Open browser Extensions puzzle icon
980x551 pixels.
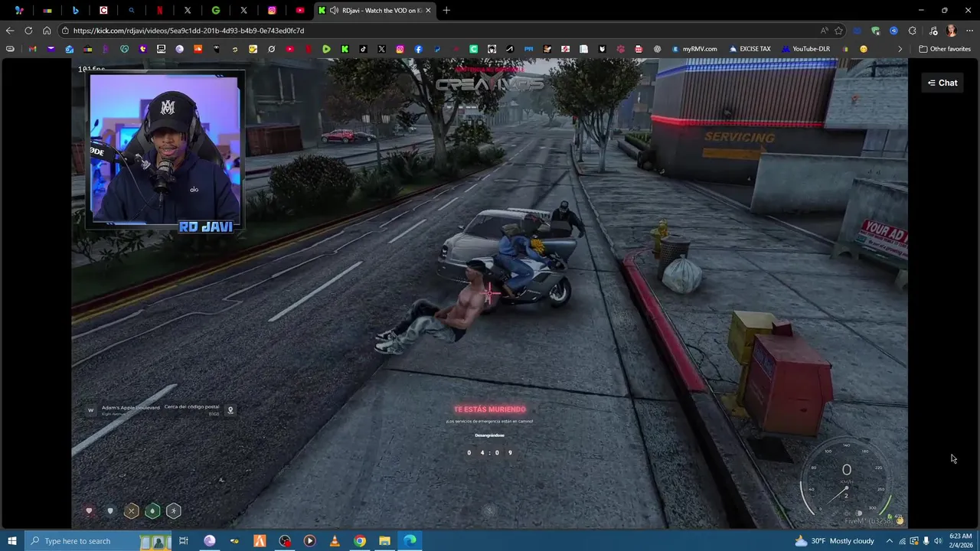(912, 31)
